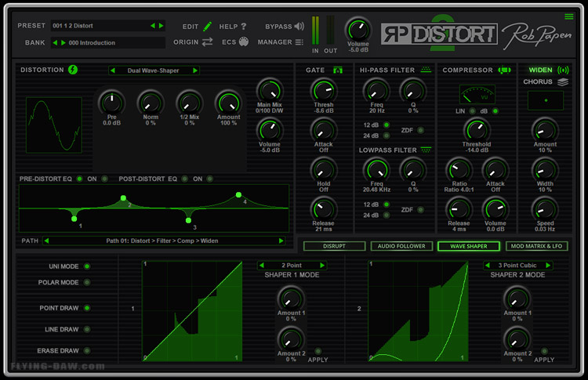Viewport: 588px width, 380px height.
Task: Select compressor LIN meter mode
Action: (x=473, y=111)
